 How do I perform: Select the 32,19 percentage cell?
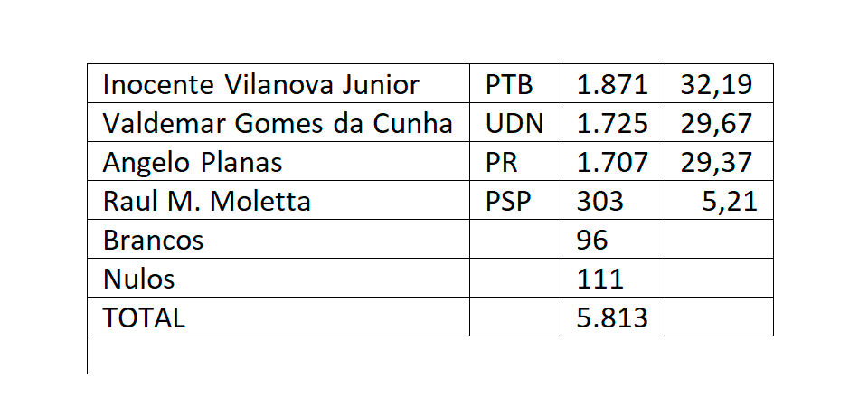point(719,83)
